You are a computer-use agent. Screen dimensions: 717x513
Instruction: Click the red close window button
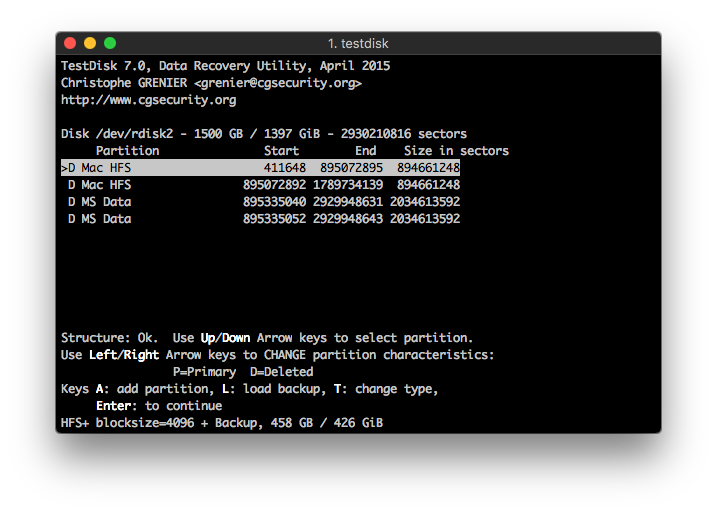point(70,43)
